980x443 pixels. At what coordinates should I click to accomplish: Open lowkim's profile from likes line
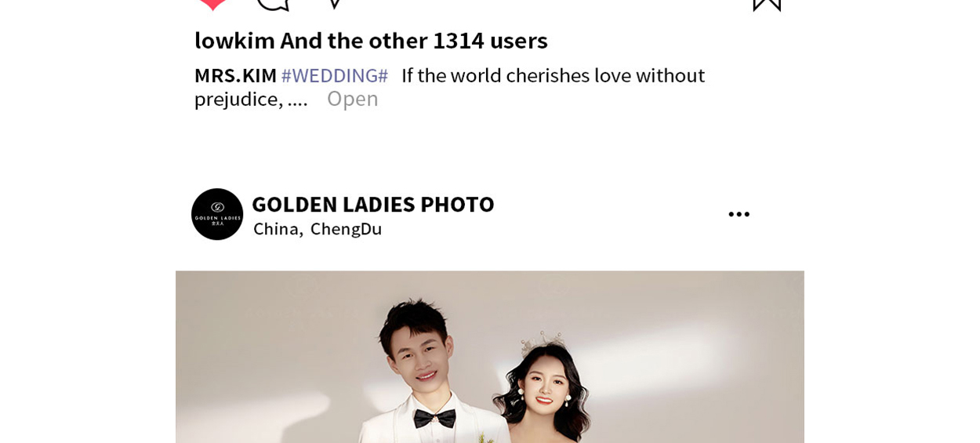(234, 40)
